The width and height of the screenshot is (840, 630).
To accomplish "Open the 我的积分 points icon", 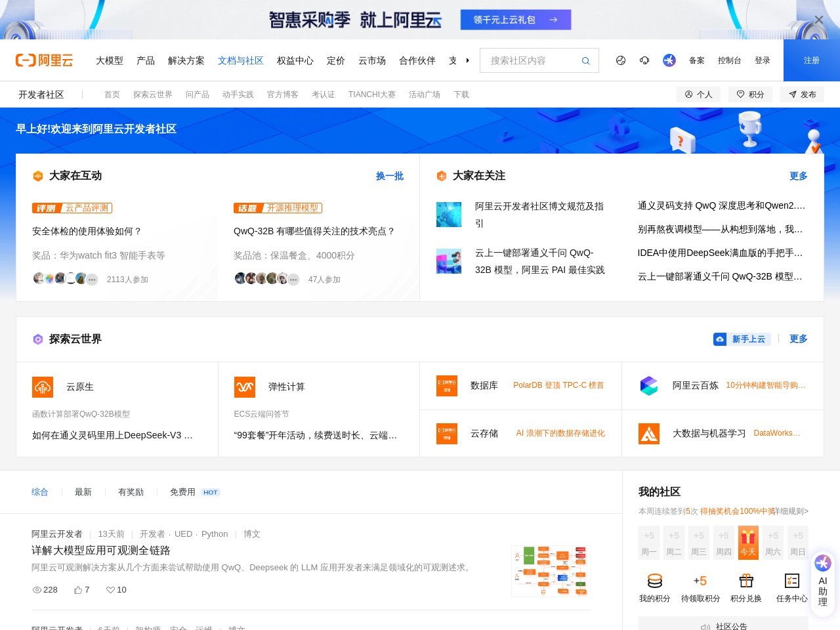I will coord(654,581).
